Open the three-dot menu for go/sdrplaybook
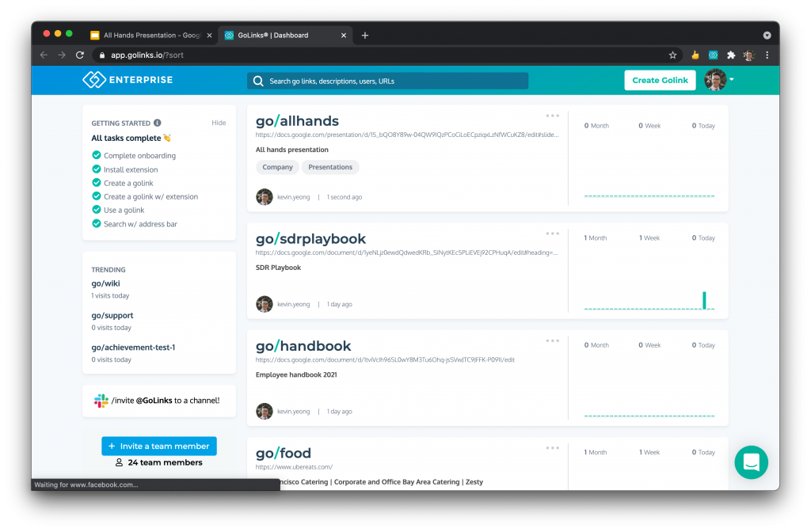Screen dimensions: 811x532 [x=552, y=234]
